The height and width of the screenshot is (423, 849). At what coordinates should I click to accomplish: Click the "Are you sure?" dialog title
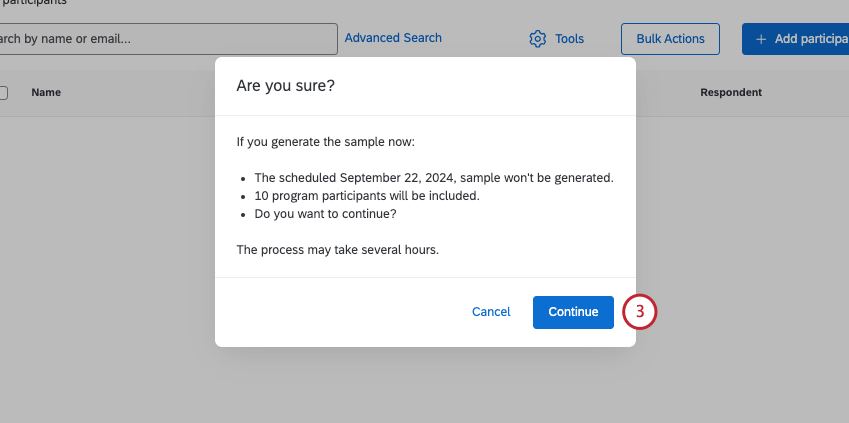(x=285, y=86)
